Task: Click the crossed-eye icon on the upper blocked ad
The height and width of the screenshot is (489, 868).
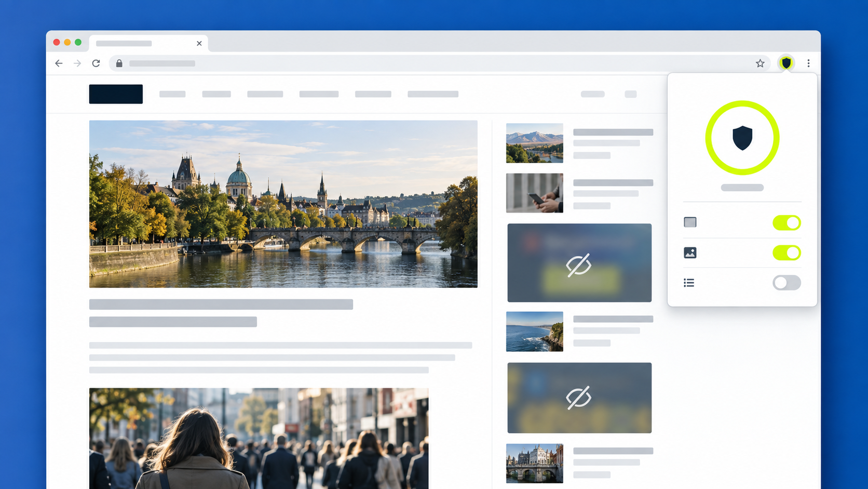Action: (x=578, y=265)
